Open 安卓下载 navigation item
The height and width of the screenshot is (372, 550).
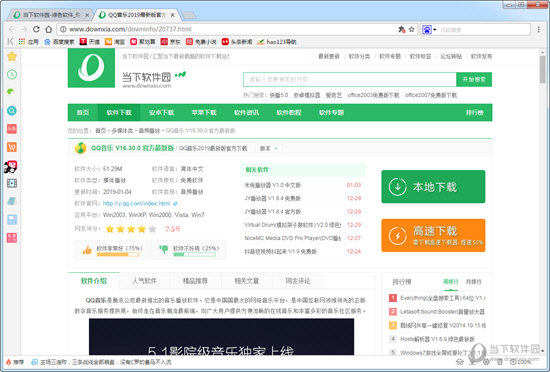point(161,113)
